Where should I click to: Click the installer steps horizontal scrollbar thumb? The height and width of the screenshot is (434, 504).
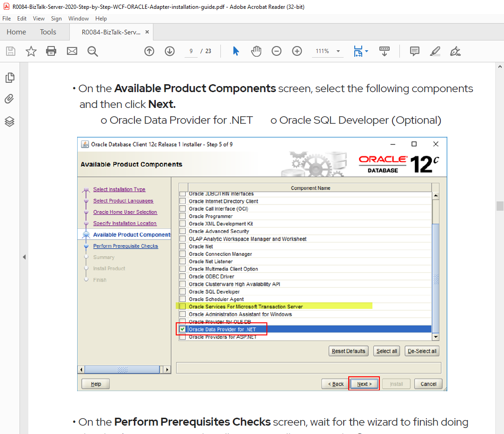[x=122, y=370]
